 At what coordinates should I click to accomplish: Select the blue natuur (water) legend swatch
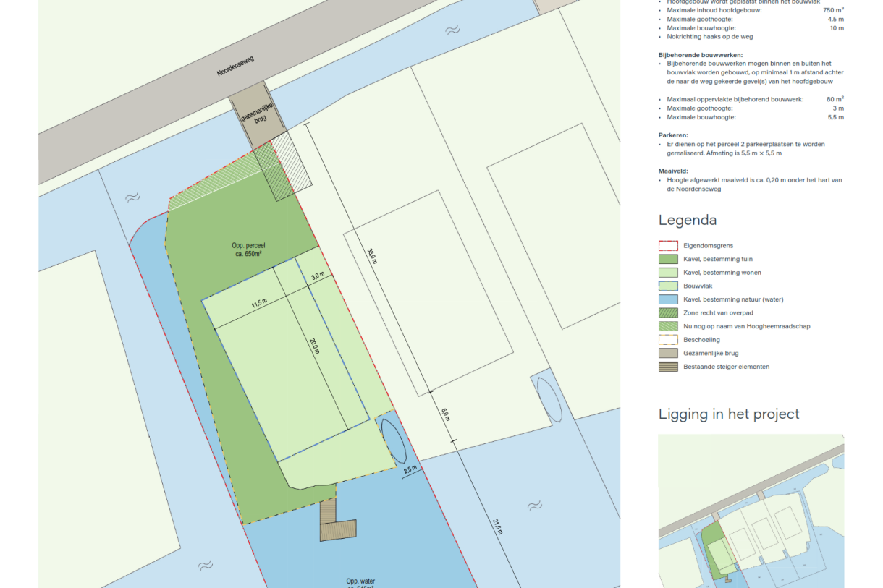tap(667, 299)
